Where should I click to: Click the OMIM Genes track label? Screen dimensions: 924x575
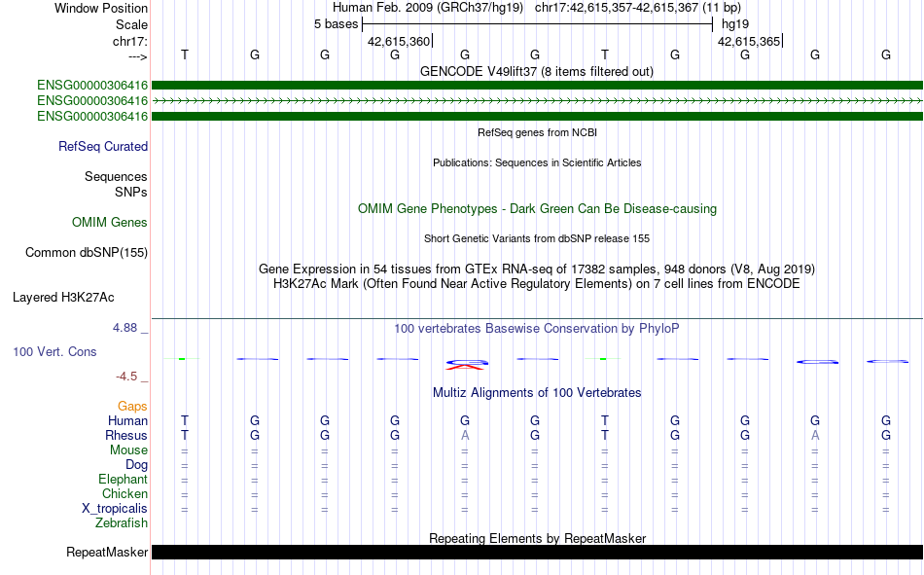[109, 223]
